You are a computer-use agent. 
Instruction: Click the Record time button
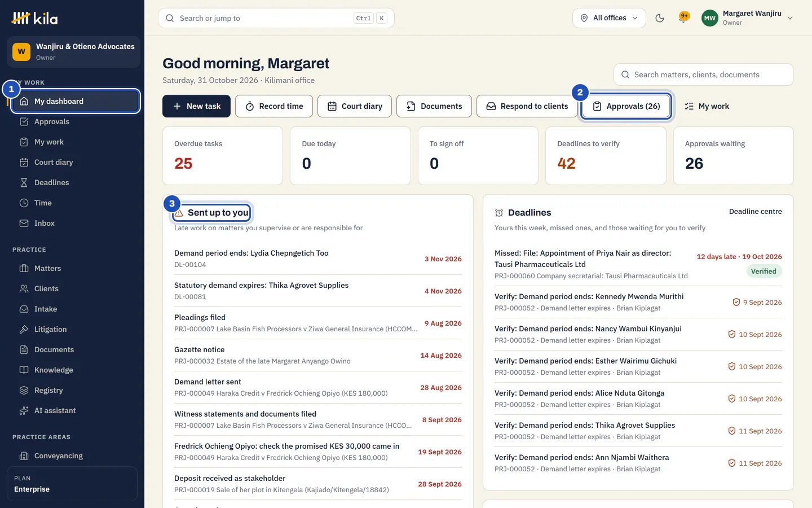point(274,106)
